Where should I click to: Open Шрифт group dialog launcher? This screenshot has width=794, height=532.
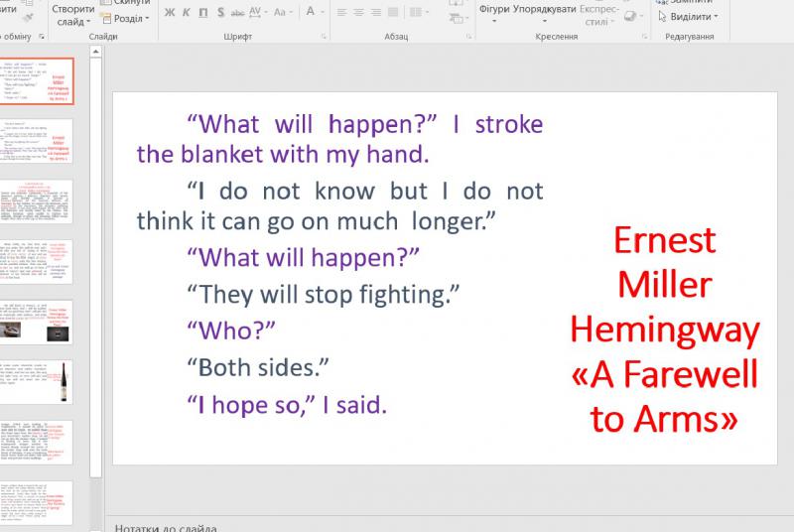pos(324,37)
